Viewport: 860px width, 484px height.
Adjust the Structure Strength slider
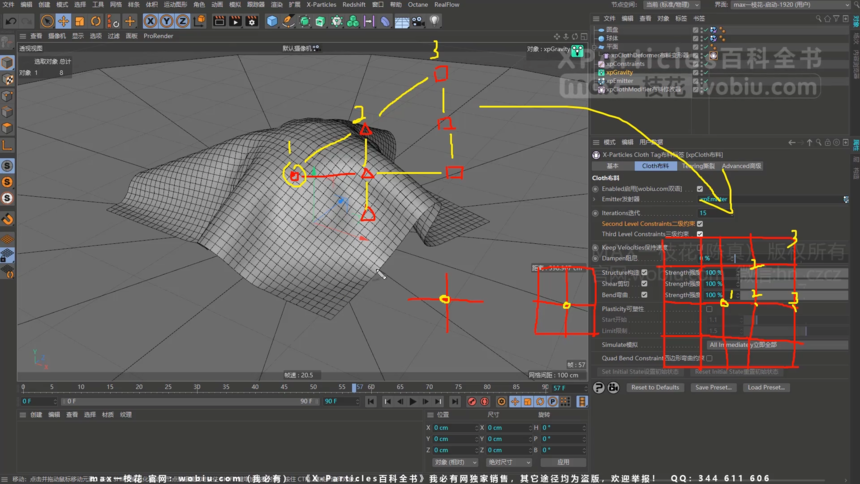pos(794,273)
